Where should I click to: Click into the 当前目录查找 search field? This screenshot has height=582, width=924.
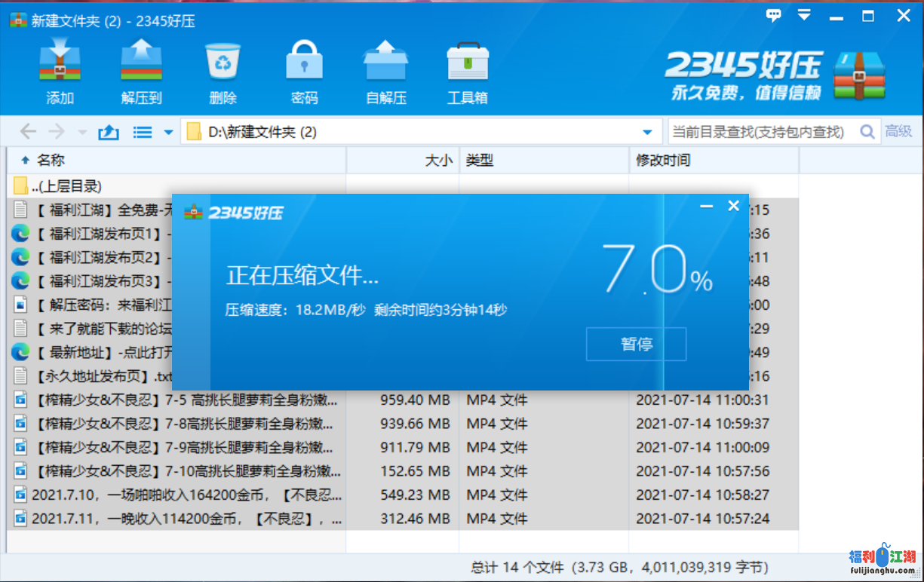point(762,132)
